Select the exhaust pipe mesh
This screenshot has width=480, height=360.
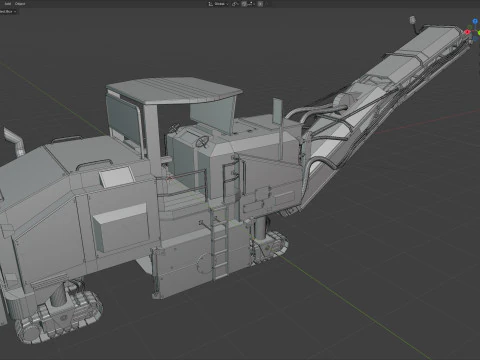[x=14, y=142]
